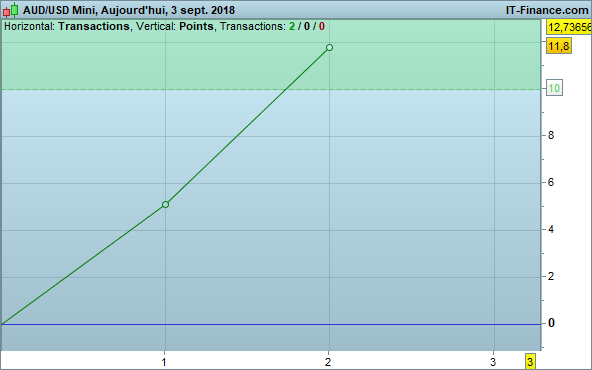Click the Transactions horizontal setting label

[x=94, y=26]
